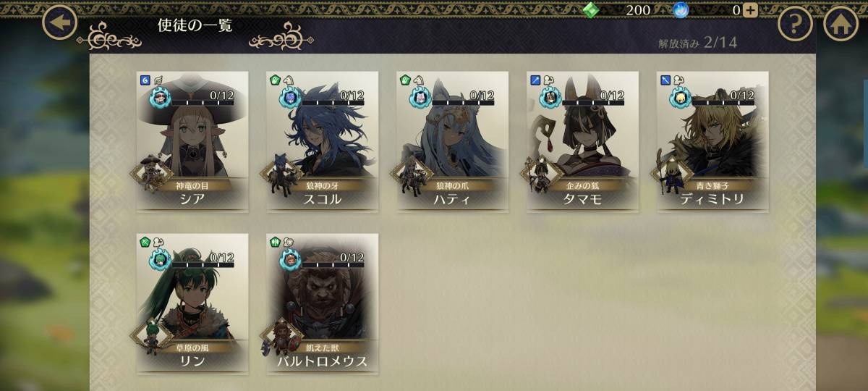Screen dimensions: 868x391
Task: Select the リン apostle card
Action: pyautogui.click(x=192, y=303)
